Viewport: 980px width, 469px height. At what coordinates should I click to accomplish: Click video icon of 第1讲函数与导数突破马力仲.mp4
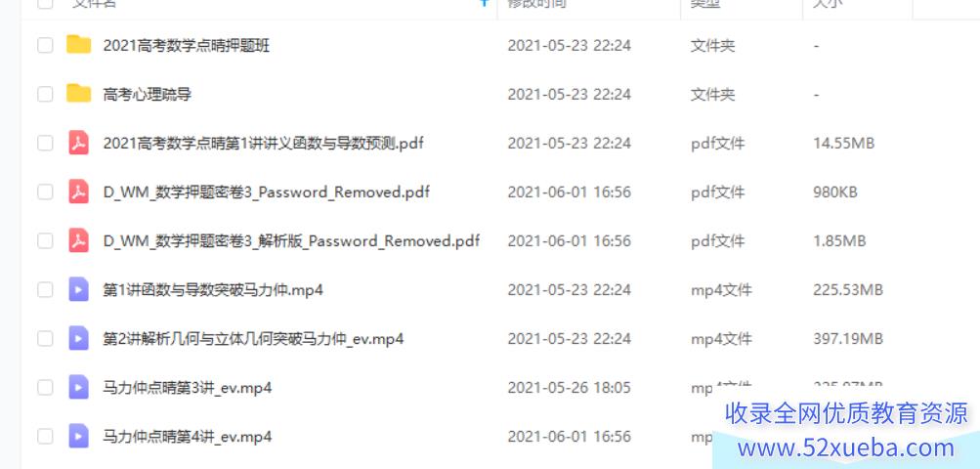click(x=79, y=289)
